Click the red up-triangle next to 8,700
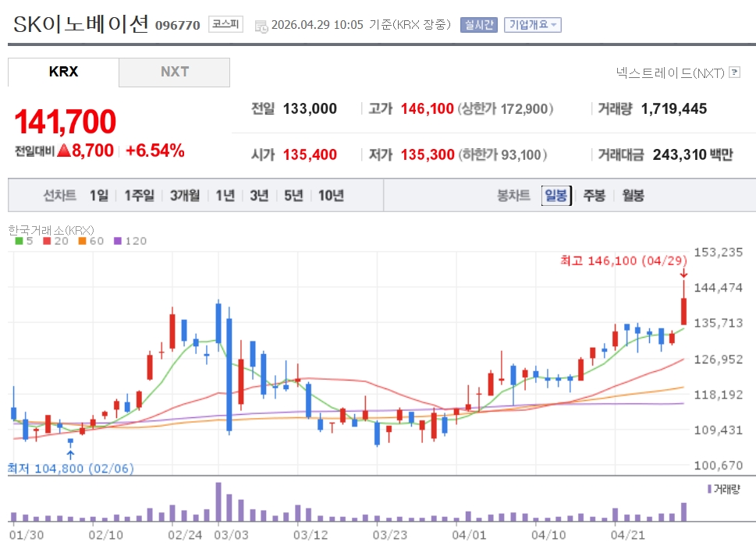Image resolution: width=756 pixels, height=556 pixels. coord(63,151)
